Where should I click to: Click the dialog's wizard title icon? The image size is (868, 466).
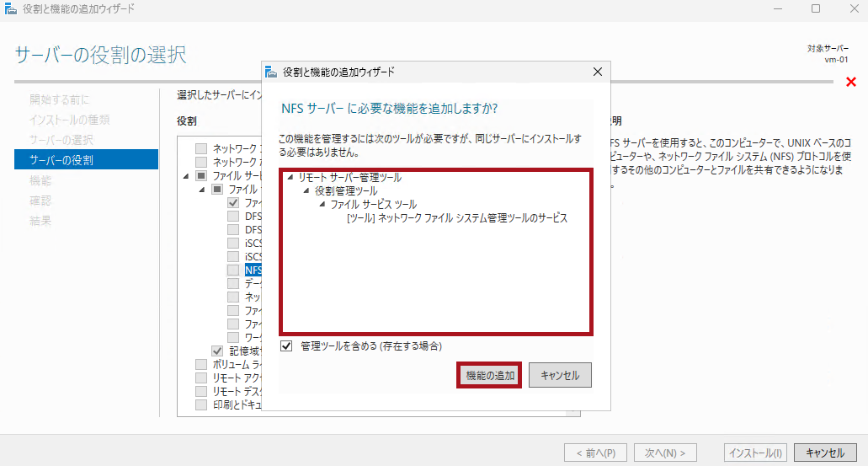(x=271, y=72)
